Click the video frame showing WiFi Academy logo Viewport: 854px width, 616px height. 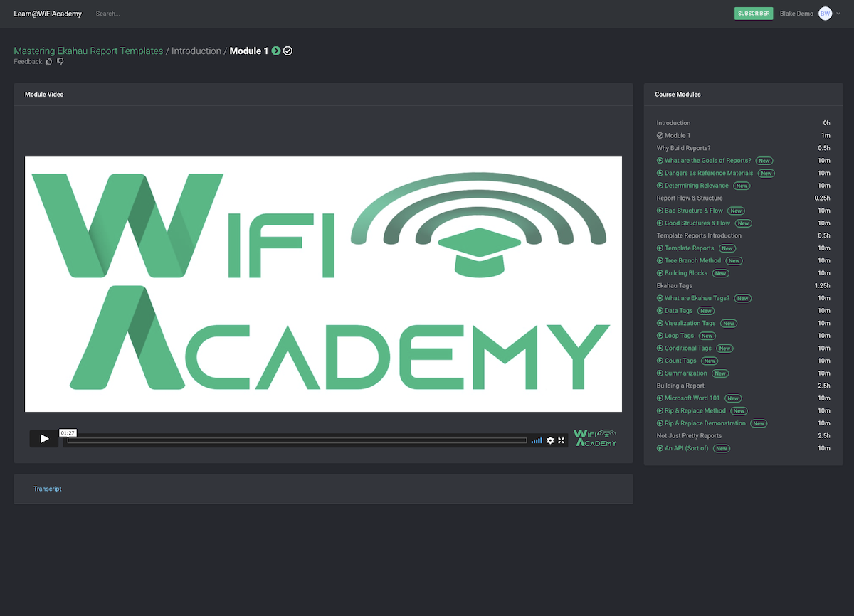(323, 284)
